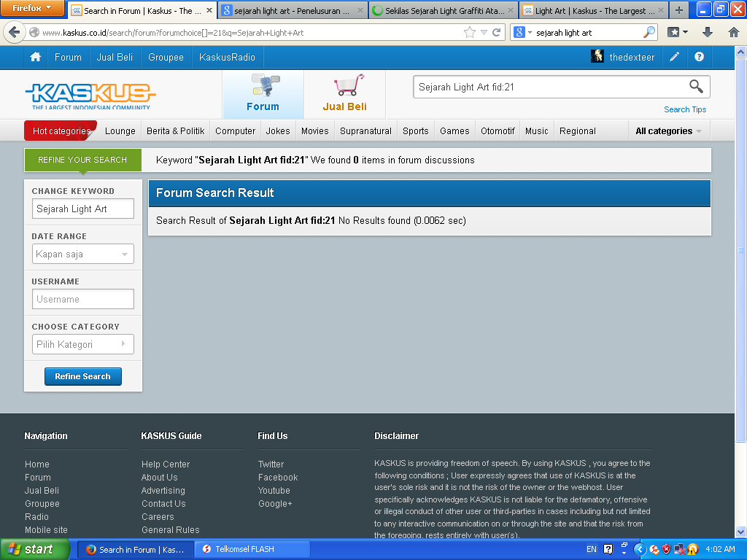Click the Kaskus main search field
This screenshot has width=747, height=560.
click(x=550, y=87)
